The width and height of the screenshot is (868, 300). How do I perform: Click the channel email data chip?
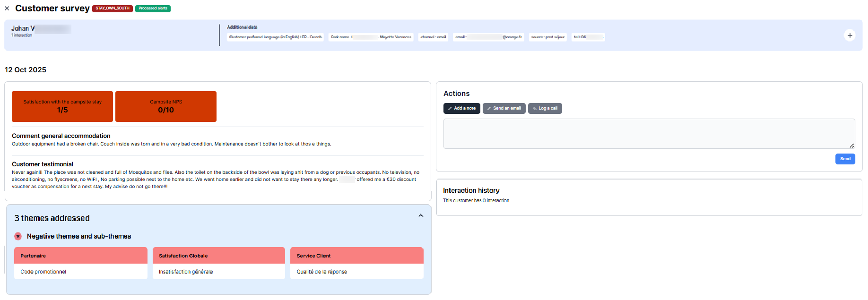pyautogui.click(x=433, y=37)
